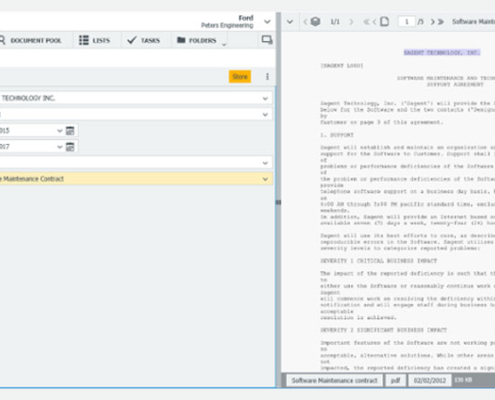Viewport: 495px width, 400px height.
Task: Click the orange Store button
Action: pyautogui.click(x=240, y=77)
